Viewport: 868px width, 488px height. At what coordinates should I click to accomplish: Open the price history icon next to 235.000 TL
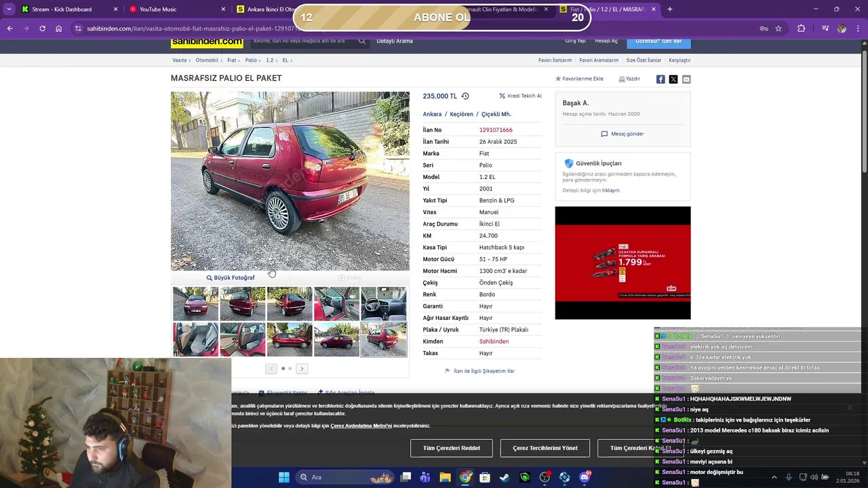point(465,96)
